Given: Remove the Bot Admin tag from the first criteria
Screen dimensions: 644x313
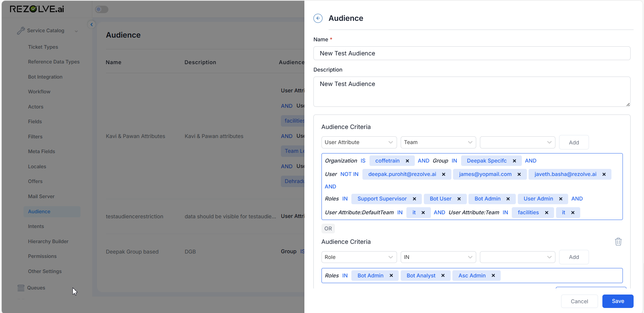Looking at the screenshot, I should (x=508, y=199).
